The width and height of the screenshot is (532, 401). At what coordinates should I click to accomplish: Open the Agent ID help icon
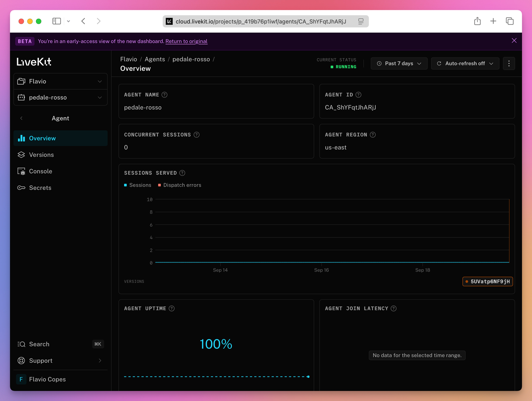point(358,95)
